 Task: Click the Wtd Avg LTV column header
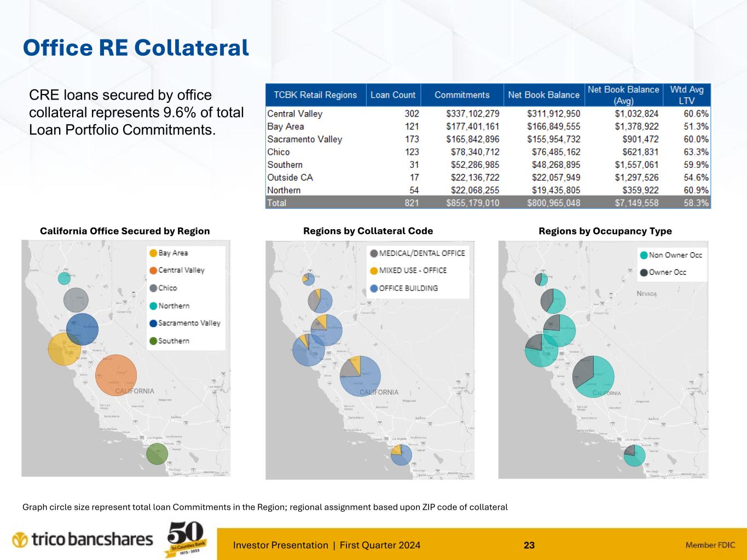[686, 95]
